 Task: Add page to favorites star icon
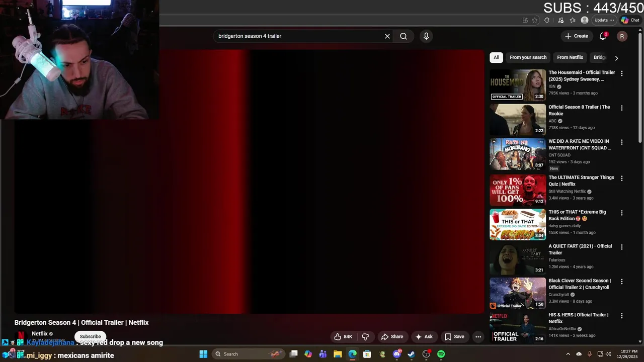coord(535,20)
